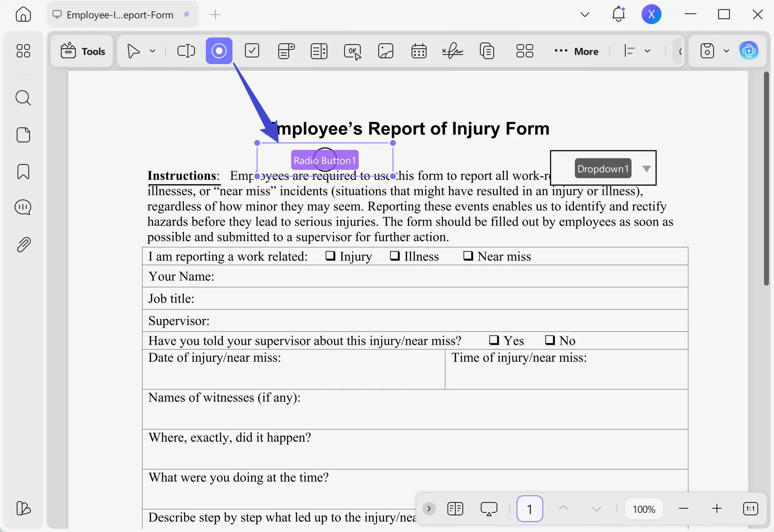Check the Yes checkbox for supervisor question

click(494, 340)
